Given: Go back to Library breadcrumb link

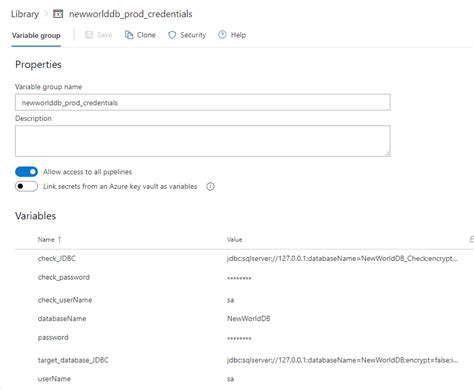Looking at the screenshot, I should 25,14.
